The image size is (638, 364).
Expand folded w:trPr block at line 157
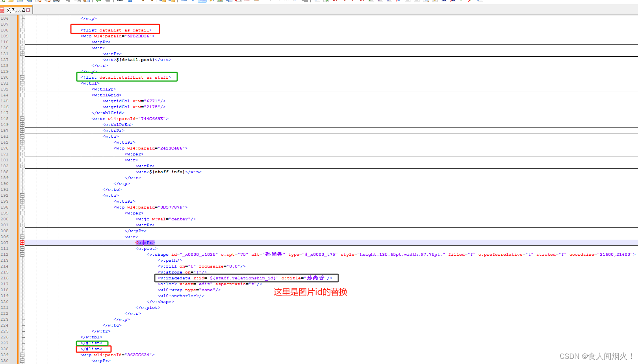[22, 131]
